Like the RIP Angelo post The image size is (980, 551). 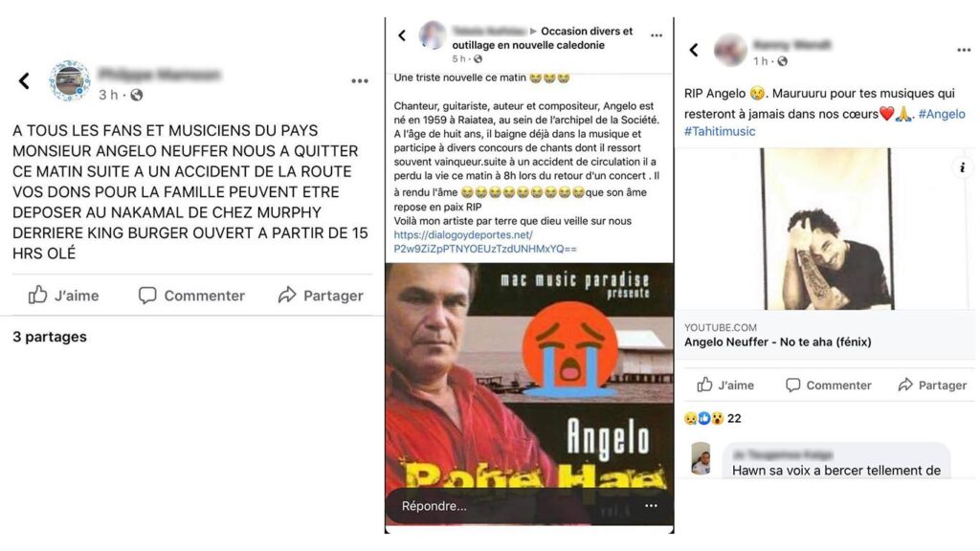(725, 385)
